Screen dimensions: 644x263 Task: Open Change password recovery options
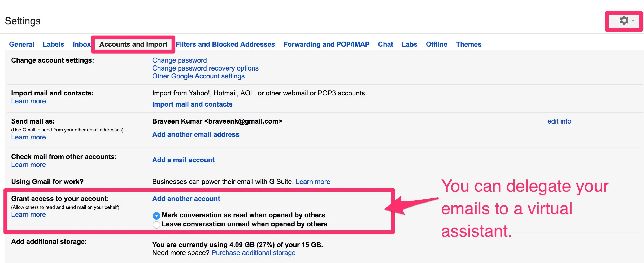click(x=205, y=68)
